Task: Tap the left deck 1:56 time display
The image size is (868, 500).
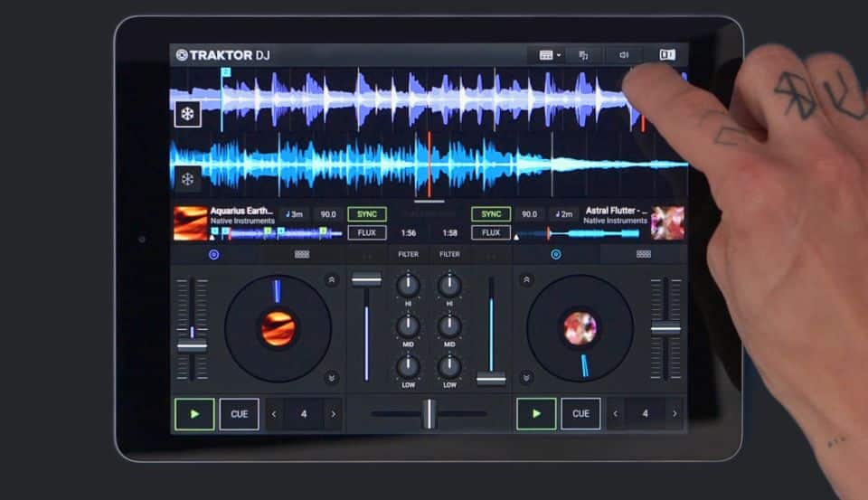Action: click(408, 233)
